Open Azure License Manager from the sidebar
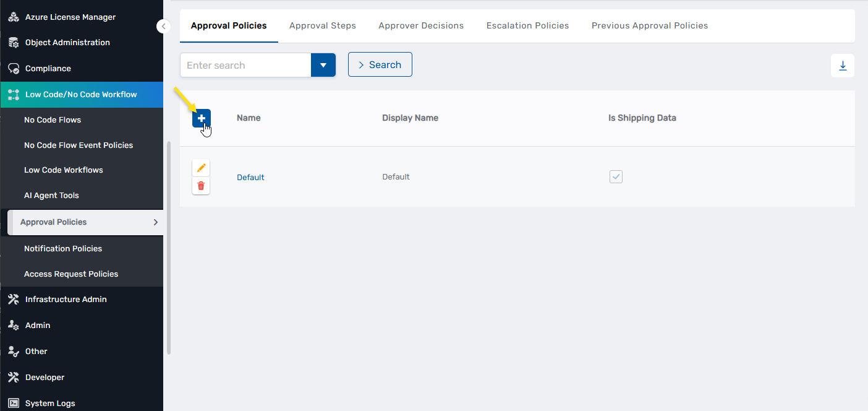This screenshot has height=411, width=868. click(x=14, y=17)
